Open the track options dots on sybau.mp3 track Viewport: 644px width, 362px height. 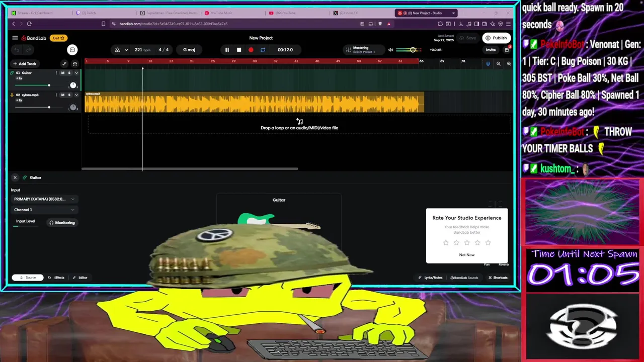[x=56, y=95]
